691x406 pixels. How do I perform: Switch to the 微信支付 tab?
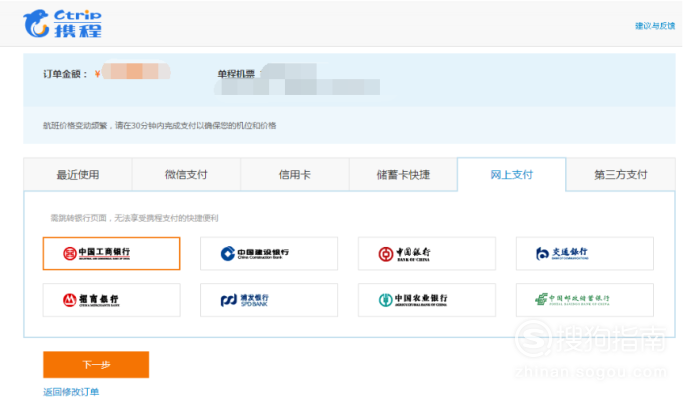point(186,175)
